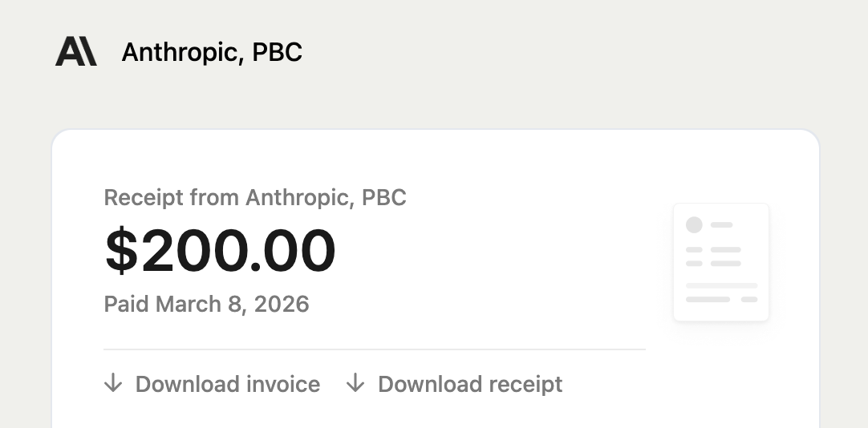Click the small dash at the illustration's bottom right
868x428 pixels.
click(749, 299)
